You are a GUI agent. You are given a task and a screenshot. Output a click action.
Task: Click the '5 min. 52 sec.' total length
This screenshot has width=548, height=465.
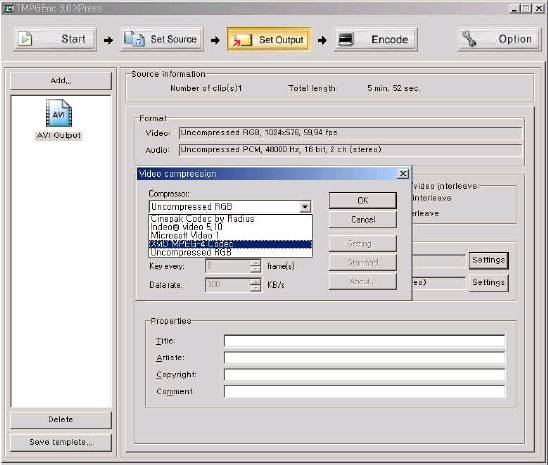(393, 88)
